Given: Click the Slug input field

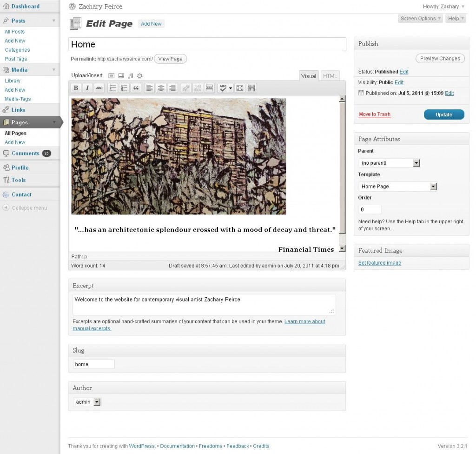Looking at the screenshot, I should [x=94, y=364].
